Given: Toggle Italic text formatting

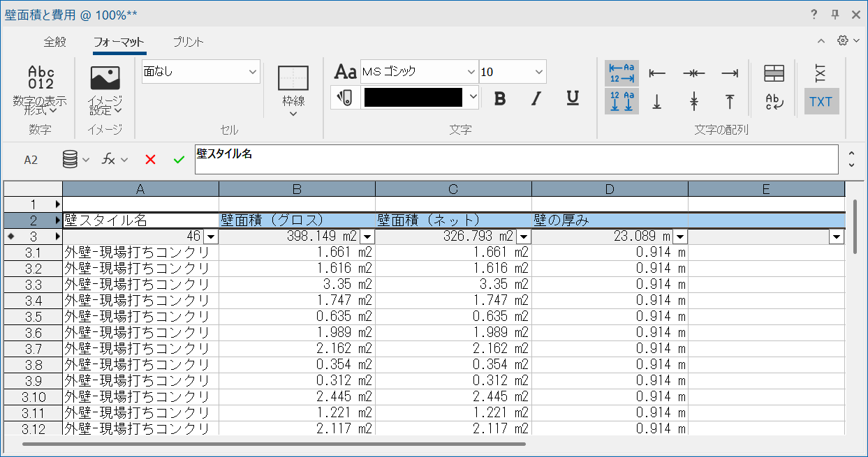Looking at the screenshot, I should pos(536,98).
